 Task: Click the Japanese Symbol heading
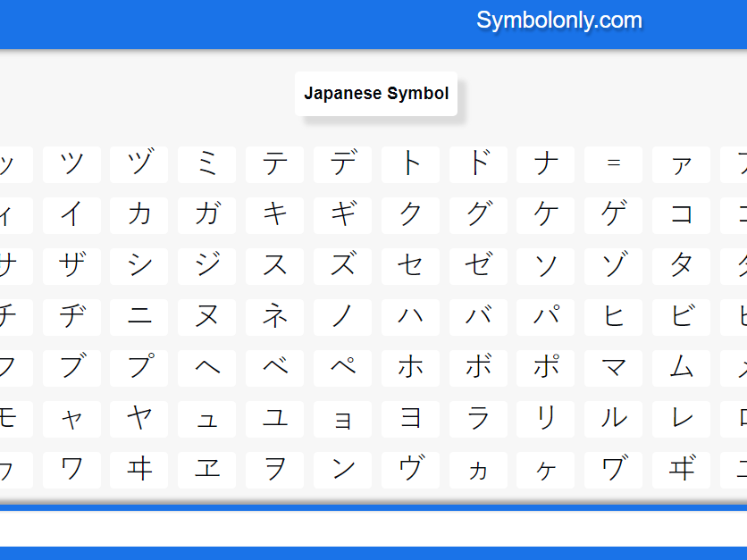375,93
